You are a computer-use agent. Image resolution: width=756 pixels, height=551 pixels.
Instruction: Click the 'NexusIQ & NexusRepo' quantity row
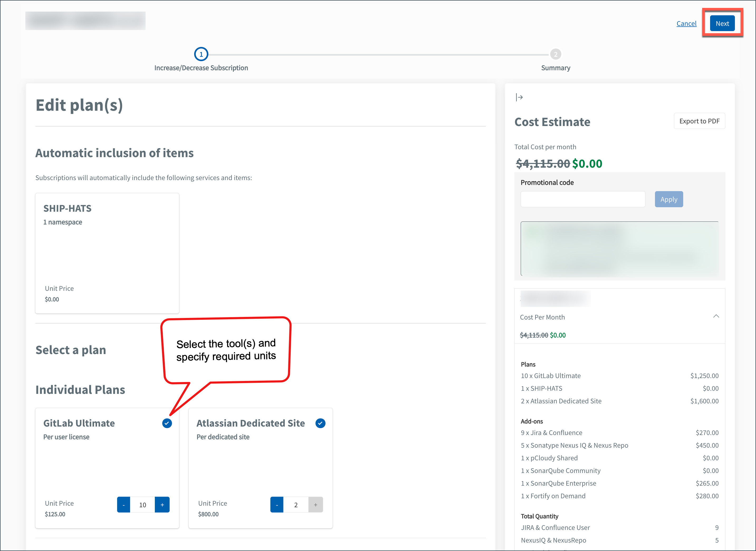pyautogui.click(x=620, y=540)
